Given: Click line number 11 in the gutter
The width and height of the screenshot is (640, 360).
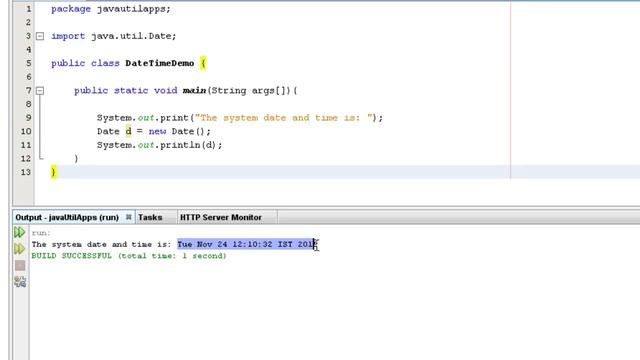Looking at the screenshot, I should pyautogui.click(x=26, y=145).
